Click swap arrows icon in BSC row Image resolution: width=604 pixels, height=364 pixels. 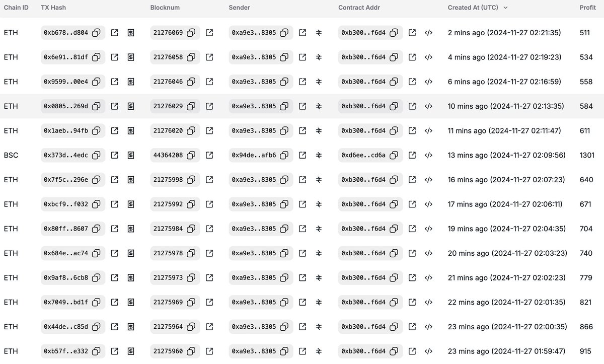pyautogui.click(x=319, y=155)
